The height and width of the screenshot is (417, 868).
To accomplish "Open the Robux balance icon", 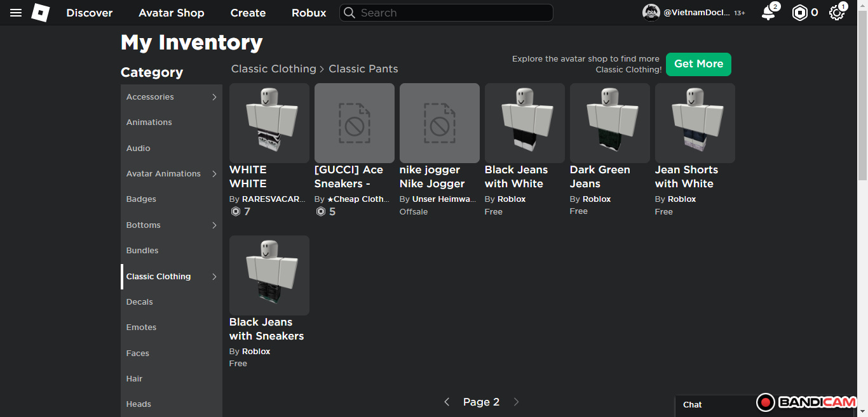I will 799,13.
